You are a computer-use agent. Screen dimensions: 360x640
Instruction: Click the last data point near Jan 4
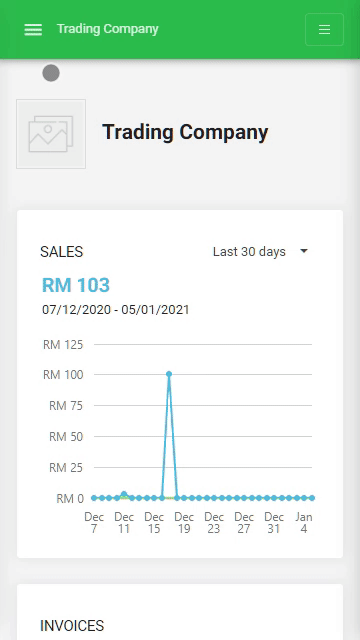coord(312,498)
